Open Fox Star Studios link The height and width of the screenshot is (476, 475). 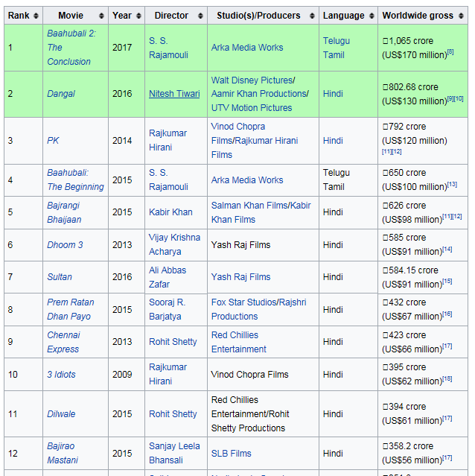coord(244,302)
